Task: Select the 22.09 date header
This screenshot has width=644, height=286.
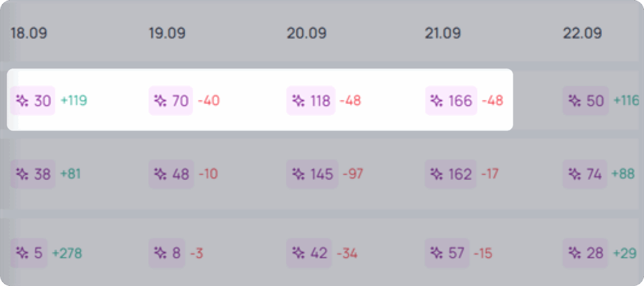Action: click(582, 33)
